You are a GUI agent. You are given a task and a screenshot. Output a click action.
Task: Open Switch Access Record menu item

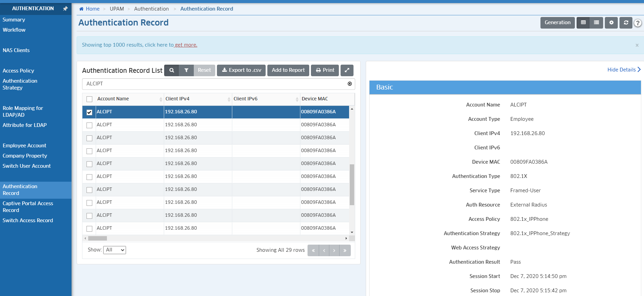point(28,220)
